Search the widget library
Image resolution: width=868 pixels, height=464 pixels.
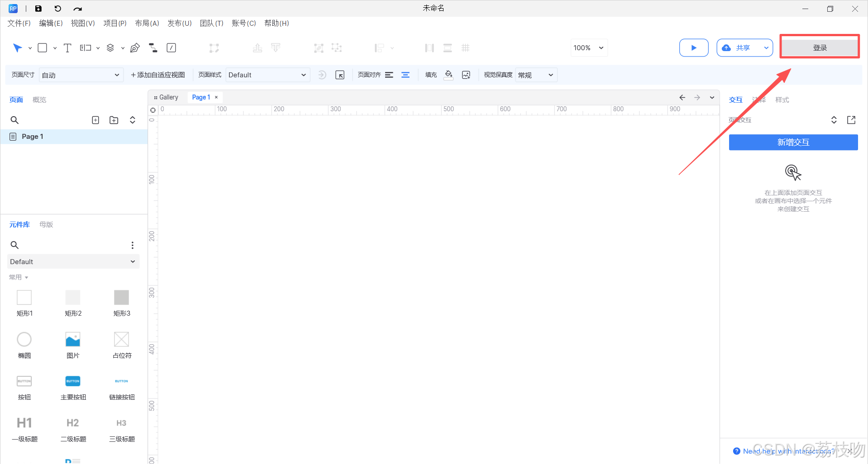(x=14, y=245)
